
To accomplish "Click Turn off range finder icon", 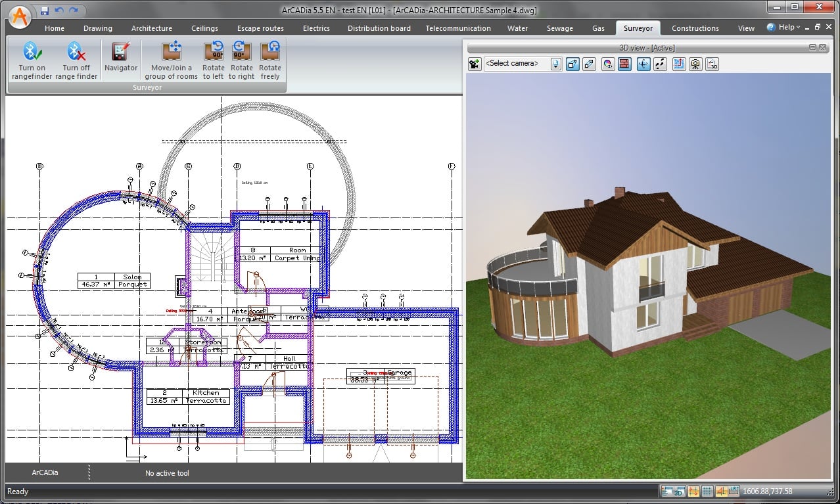I will coord(76,60).
